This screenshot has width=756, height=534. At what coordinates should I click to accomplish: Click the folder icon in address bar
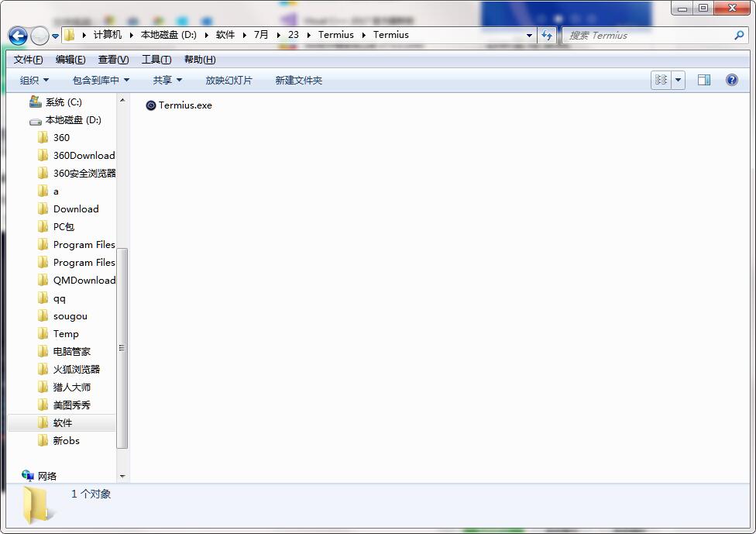click(x=70, y=35)
